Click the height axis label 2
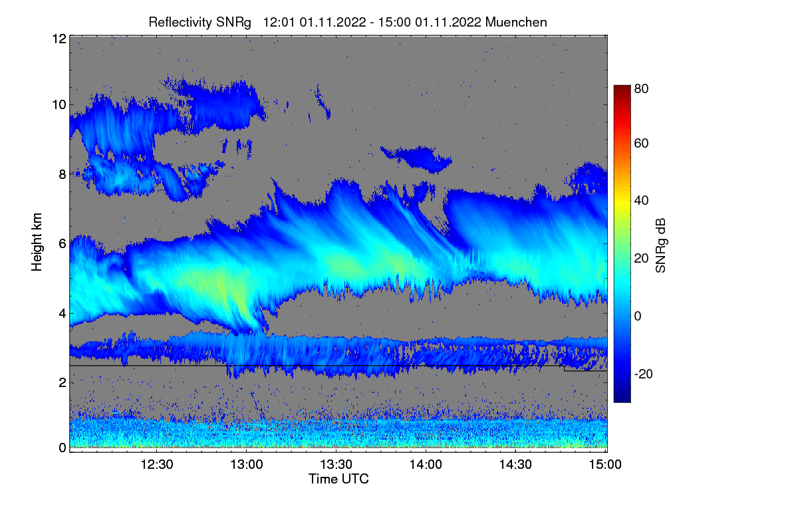This screenshot has height=532, width=798. tap(62, 382)
